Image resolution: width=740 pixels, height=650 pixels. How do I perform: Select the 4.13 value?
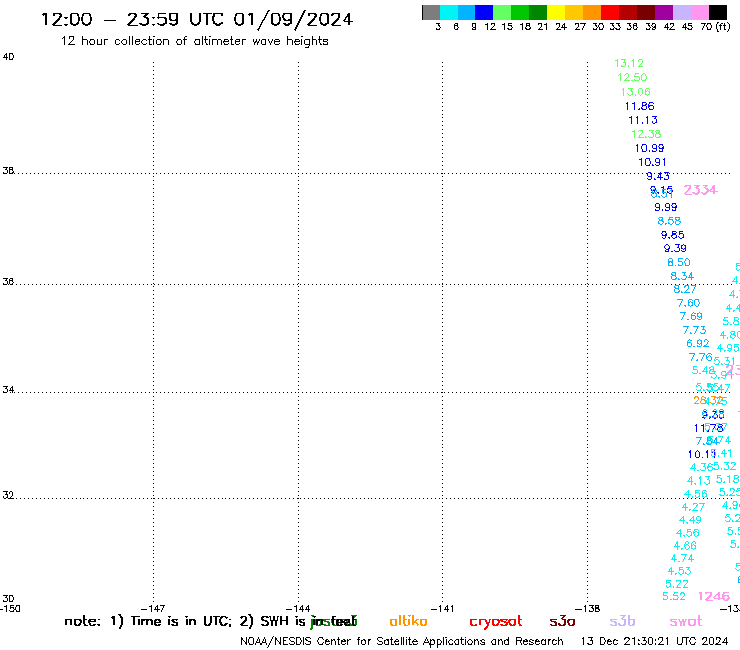click(x=698, y=481)
